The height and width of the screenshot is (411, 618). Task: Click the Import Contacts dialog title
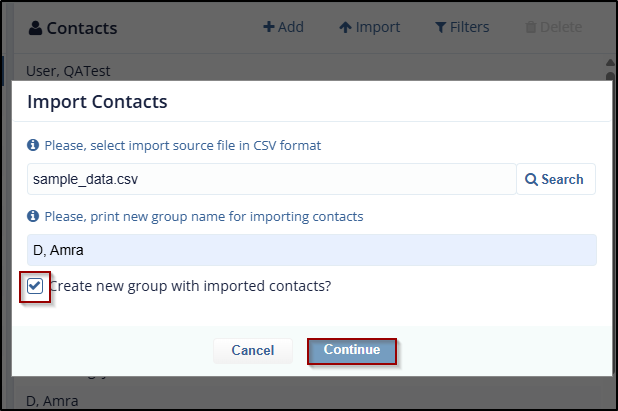point(97,101)
